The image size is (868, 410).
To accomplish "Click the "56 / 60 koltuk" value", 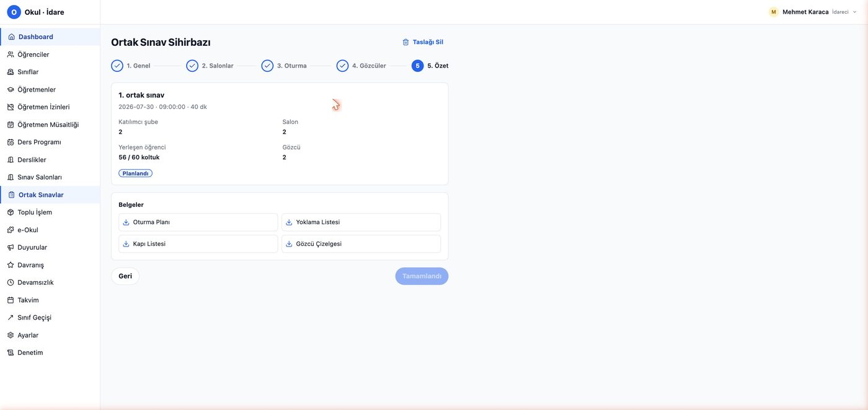I will point(139,157).
